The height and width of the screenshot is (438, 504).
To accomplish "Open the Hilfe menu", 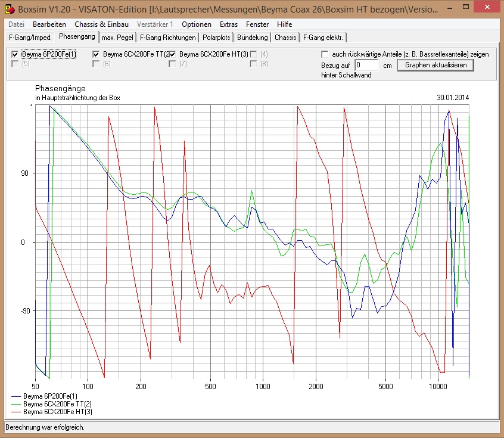I will pyautogui.click(x=284, y=24).
